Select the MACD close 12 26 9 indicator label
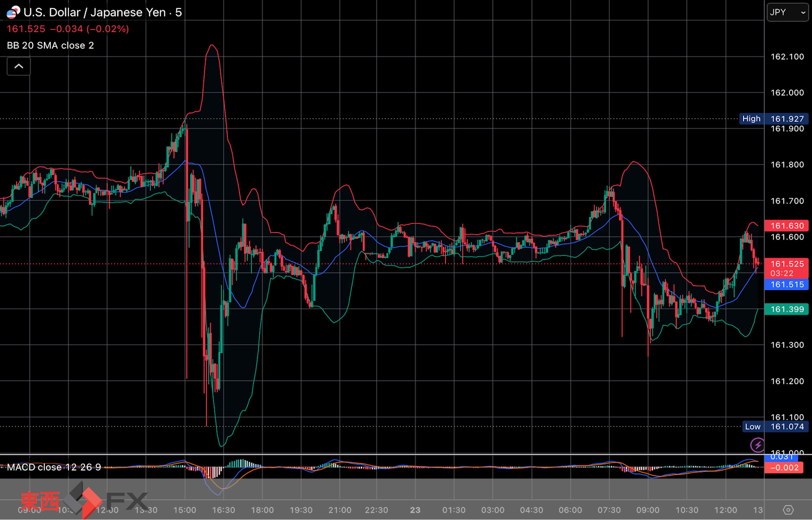Viewport: 812px width, 520px height. pos(54,467)
